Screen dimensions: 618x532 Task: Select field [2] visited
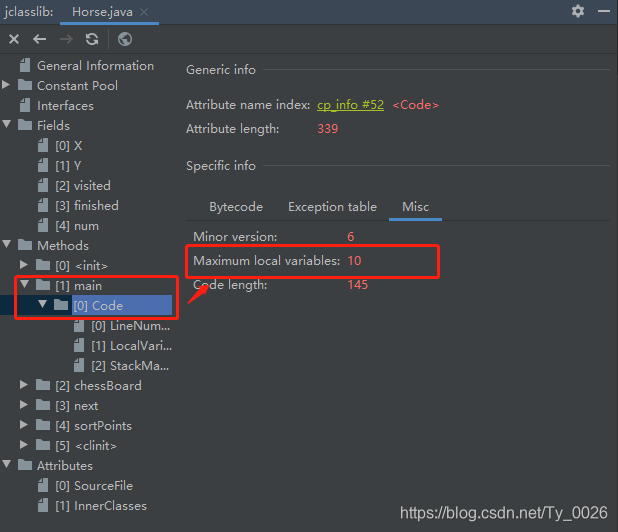click(x=83, y=186)
